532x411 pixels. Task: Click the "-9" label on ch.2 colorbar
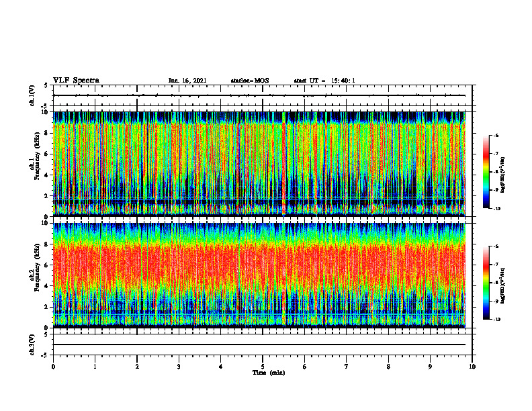tap(496, 301)
